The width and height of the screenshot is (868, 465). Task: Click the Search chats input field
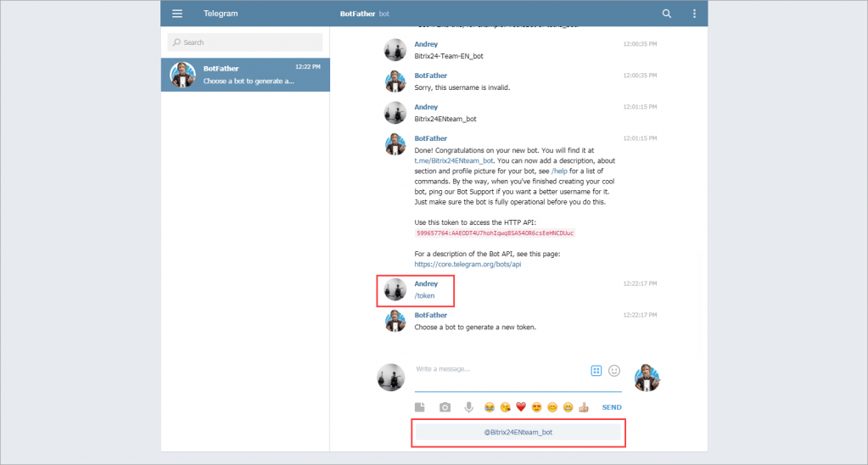click(x=244, y=42)
